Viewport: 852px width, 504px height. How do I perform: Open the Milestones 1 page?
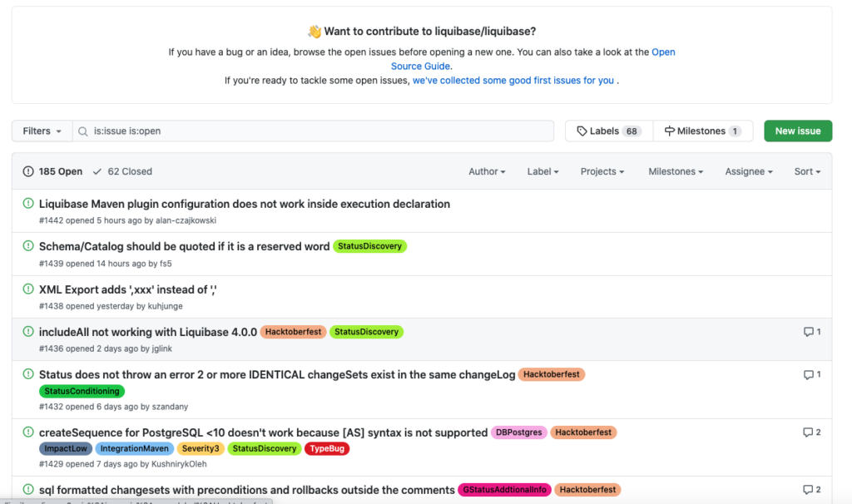point(703,131)
